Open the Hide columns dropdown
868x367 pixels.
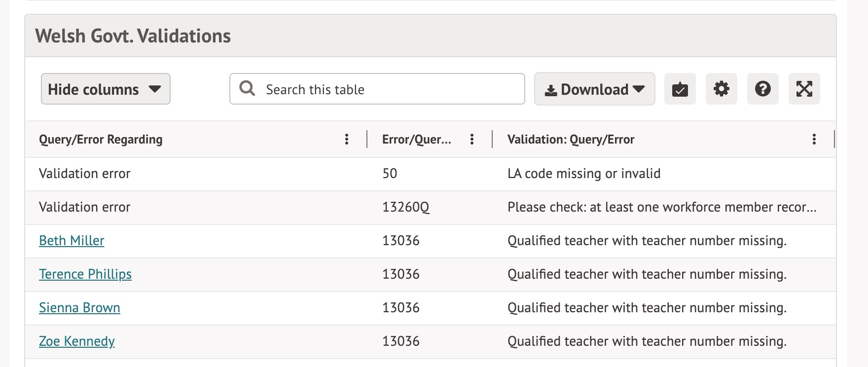click(106, 89)
